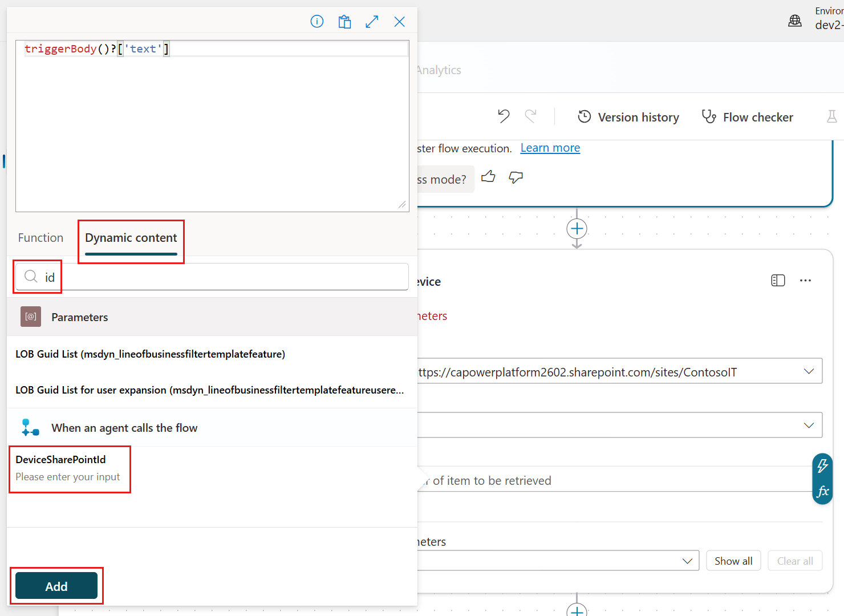
Task: Open the ContosoIT Site Address dropdown
Action: 809,371
